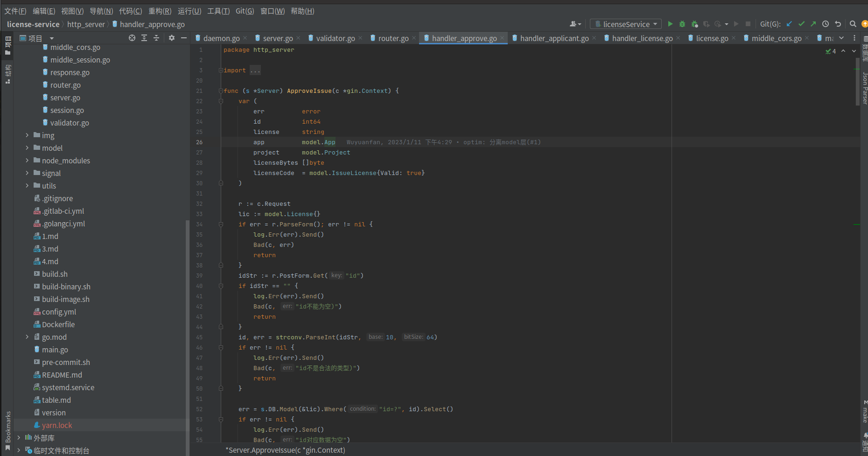Click the editor vertical scrollbar thumb

pyautogui.click(x=857, y=82)
